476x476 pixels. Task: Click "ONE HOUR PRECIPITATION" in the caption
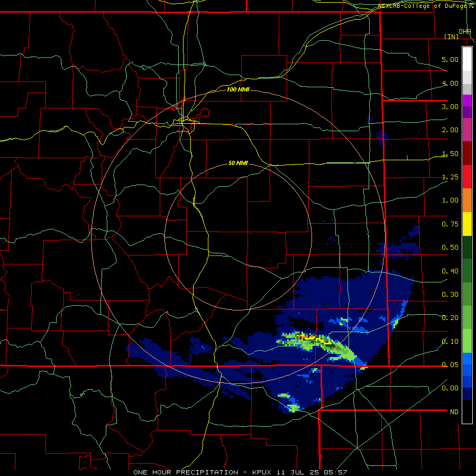point(186,472)
